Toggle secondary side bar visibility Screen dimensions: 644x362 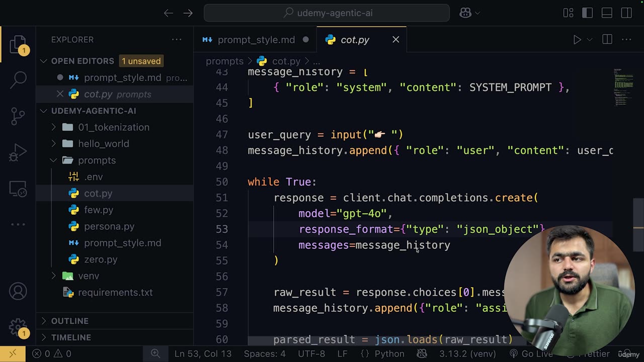tap(627, 13)
